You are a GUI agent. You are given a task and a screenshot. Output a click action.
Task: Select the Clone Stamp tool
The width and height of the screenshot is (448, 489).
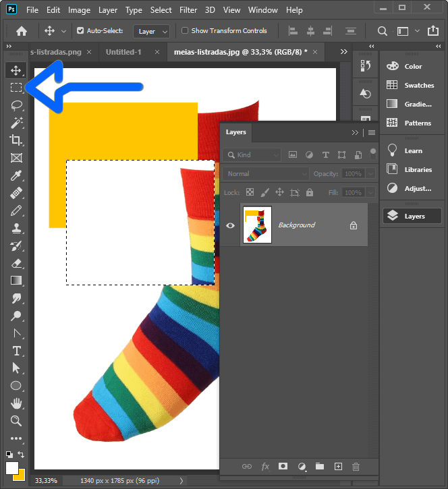click(x=16, y=228)
